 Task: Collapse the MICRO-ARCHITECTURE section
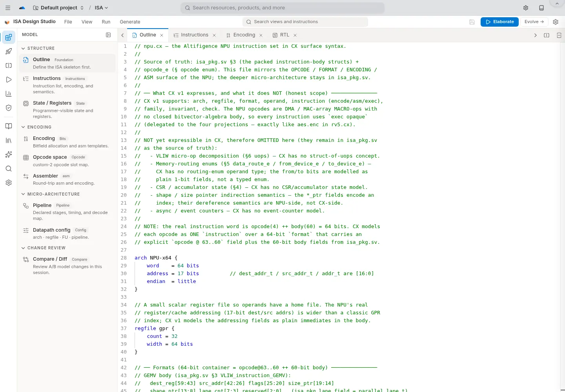pos(23,194)
